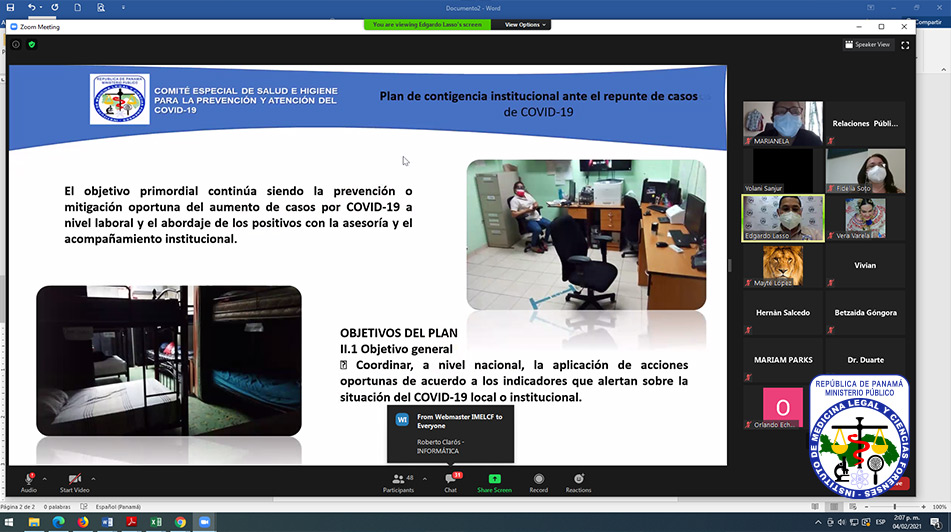
Task: Click the Redo icon in Word
Action: [55, 7]
